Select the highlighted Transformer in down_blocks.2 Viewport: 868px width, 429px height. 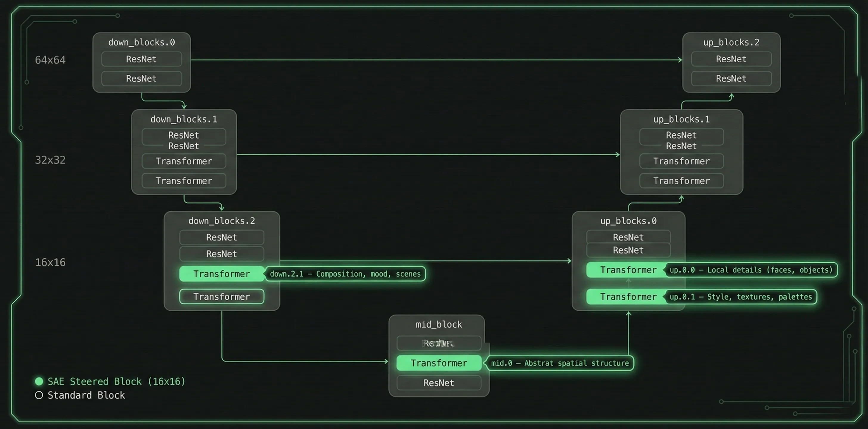(221, 274)
